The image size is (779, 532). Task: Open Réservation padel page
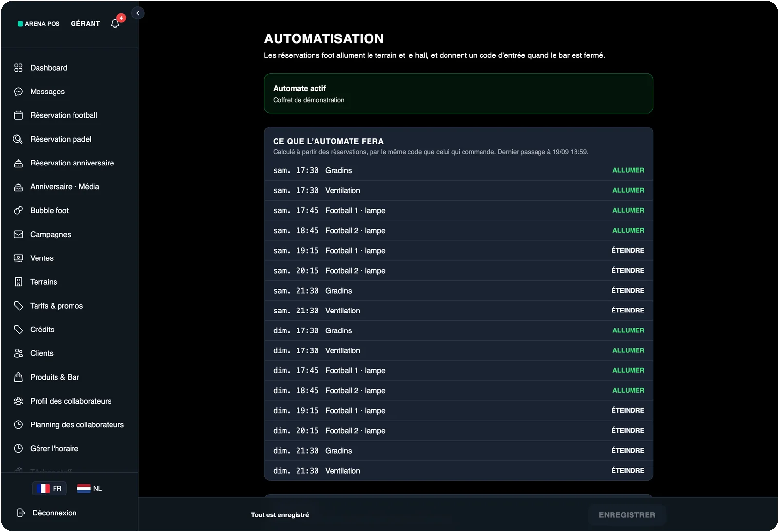point(70,139)
